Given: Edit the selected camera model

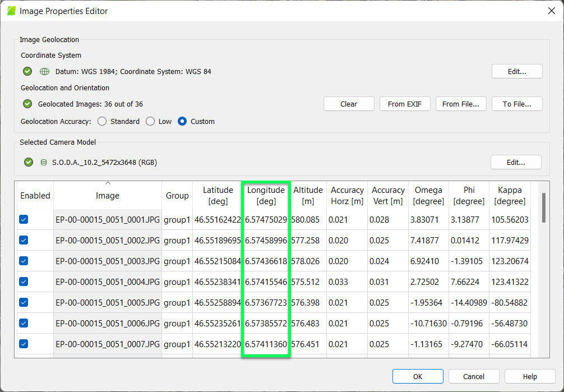Looking at the screenshot, I should pyautogui.click(x=516, y=162).
